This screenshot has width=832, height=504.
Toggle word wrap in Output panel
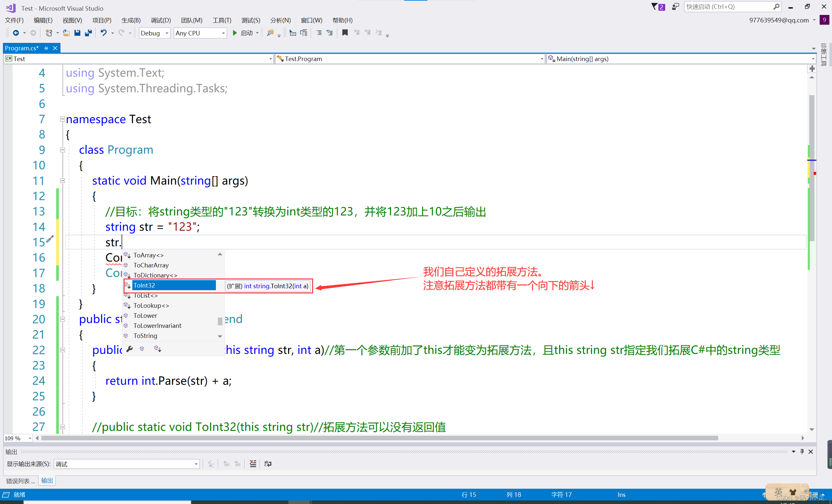coord(268,463)
